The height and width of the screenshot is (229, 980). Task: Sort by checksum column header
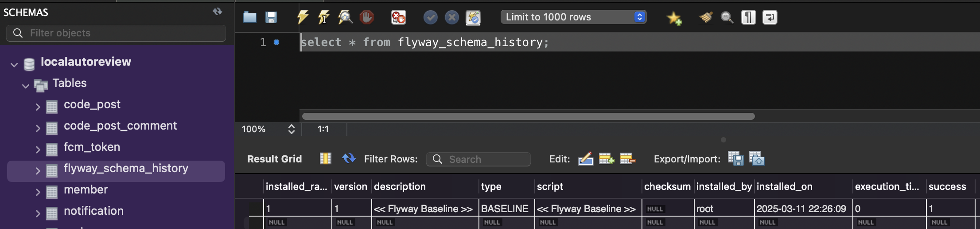(668, 186)
